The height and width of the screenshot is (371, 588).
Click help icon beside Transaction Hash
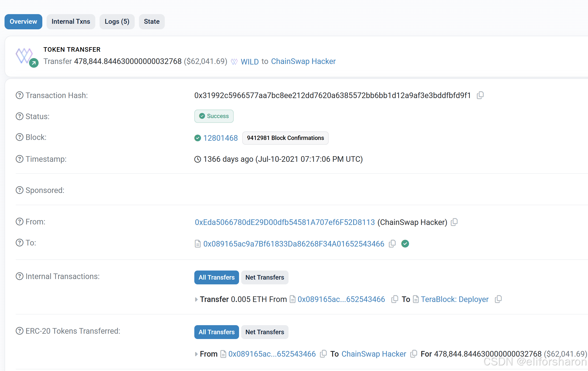click(x=19, y=95)
